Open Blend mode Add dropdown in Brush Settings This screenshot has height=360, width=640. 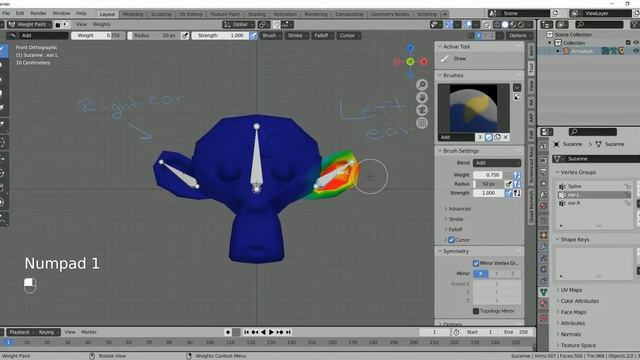pos(497,162)
